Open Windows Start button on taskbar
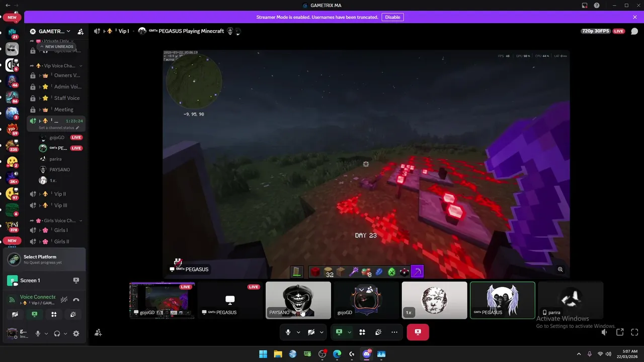The height and width of the screenshot is (362, 644). [x=263, y=354]
